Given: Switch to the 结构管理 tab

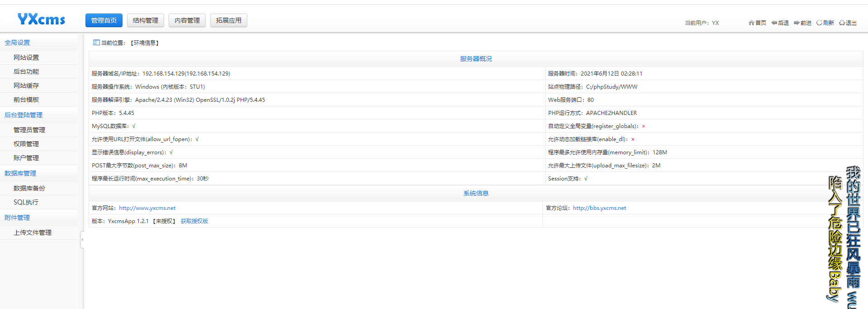Looking at the screenshot, I should (146, 20).
